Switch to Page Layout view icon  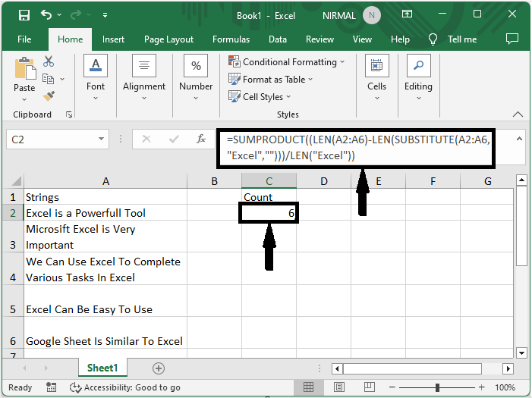click(339, 387)
